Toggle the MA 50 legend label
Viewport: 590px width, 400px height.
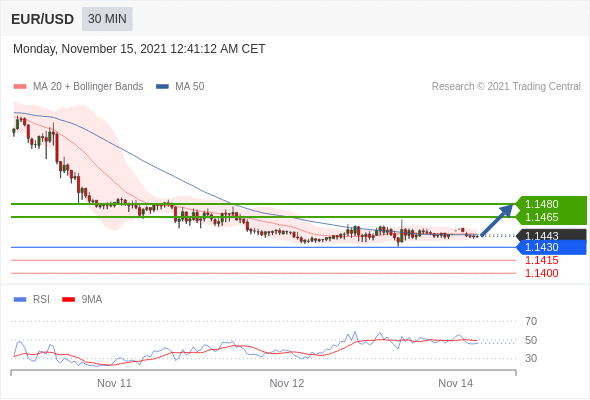click(190, 87)
